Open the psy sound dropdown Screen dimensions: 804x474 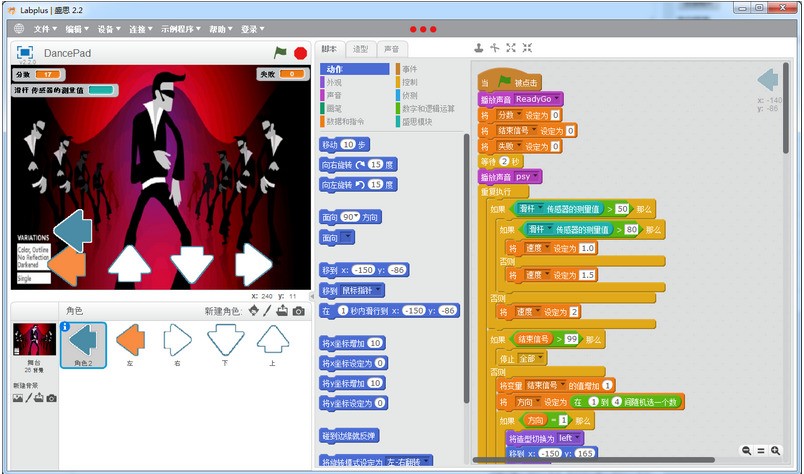point(536,176)
